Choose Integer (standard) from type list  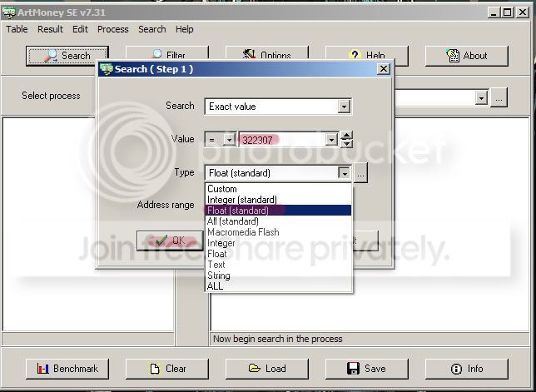(x=278, y=200)
